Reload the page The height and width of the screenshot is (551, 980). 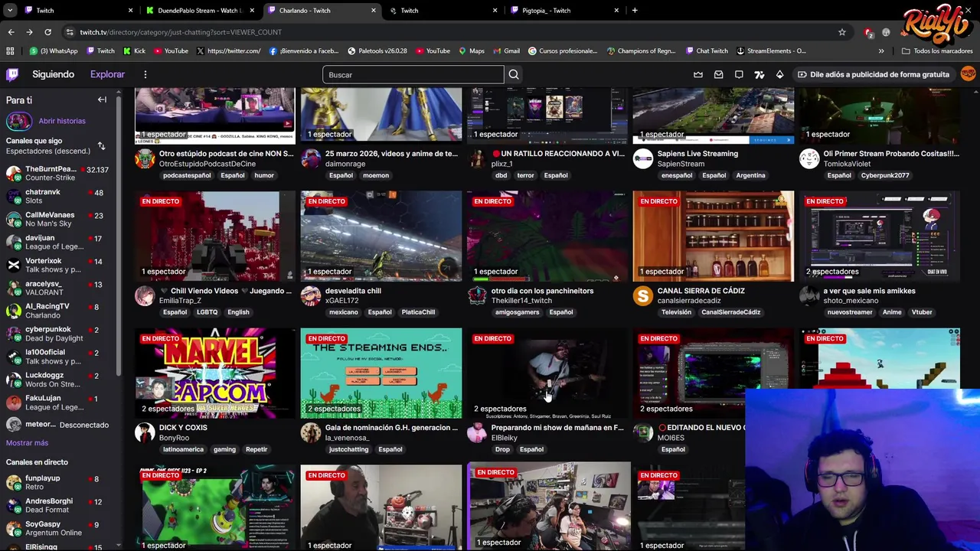(47, 32)
